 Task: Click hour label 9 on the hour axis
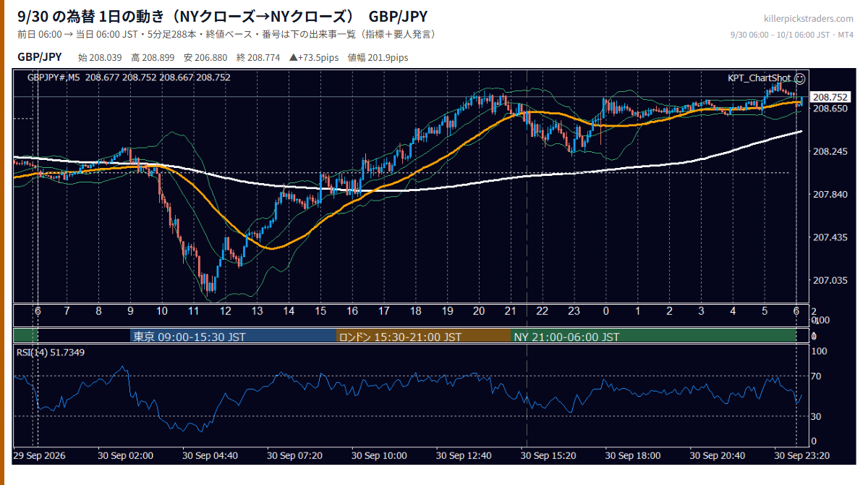[130, 311]
